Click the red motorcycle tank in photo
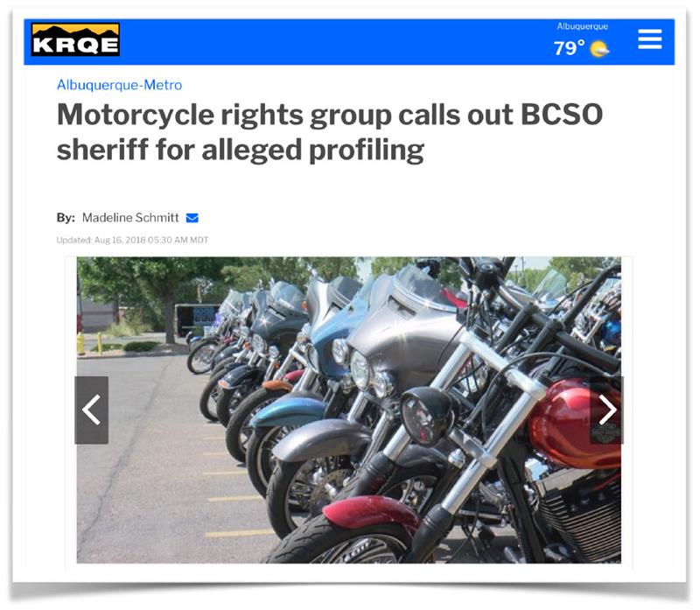 tap(576, 422)
